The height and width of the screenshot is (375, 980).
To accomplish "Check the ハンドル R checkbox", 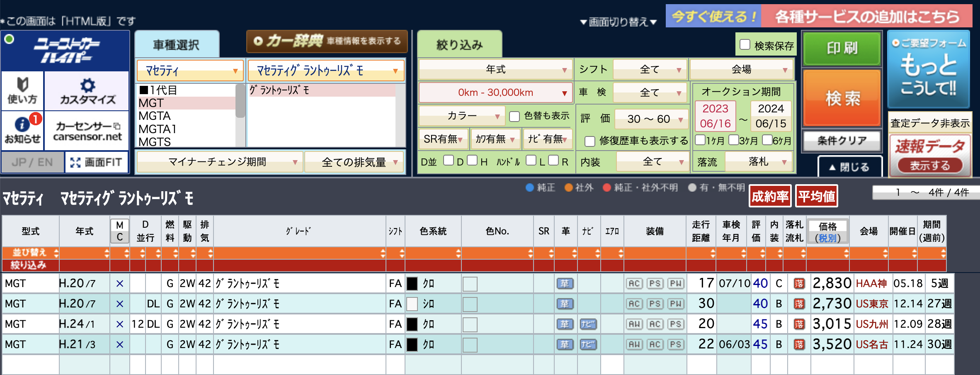I will coord(553,160).
